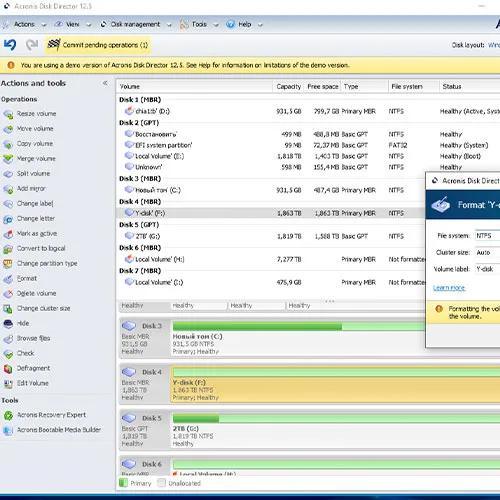Select Merge volume operation icon
The height and width of the screenshot is (500, 500).
[8, 159]
